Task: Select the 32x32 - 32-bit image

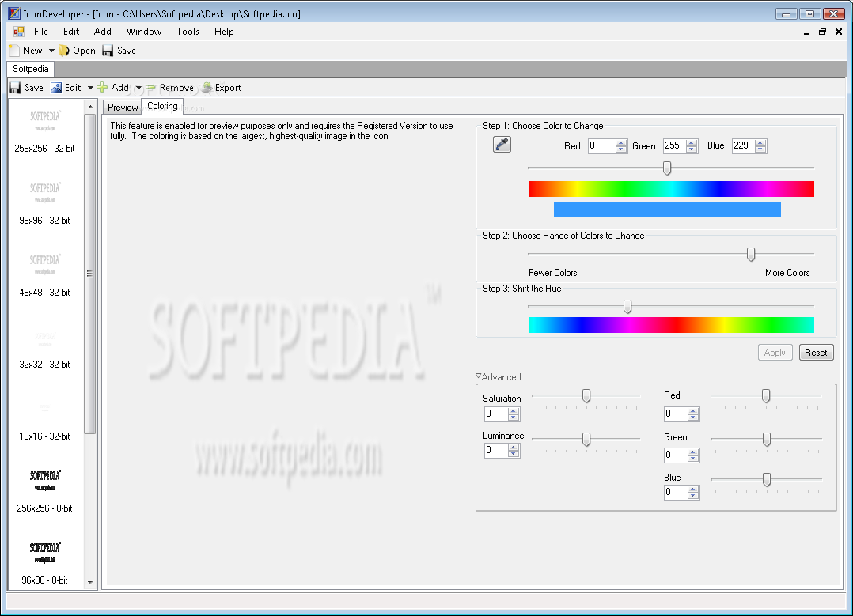Action: pyautogui.click(x=44, y=347)
